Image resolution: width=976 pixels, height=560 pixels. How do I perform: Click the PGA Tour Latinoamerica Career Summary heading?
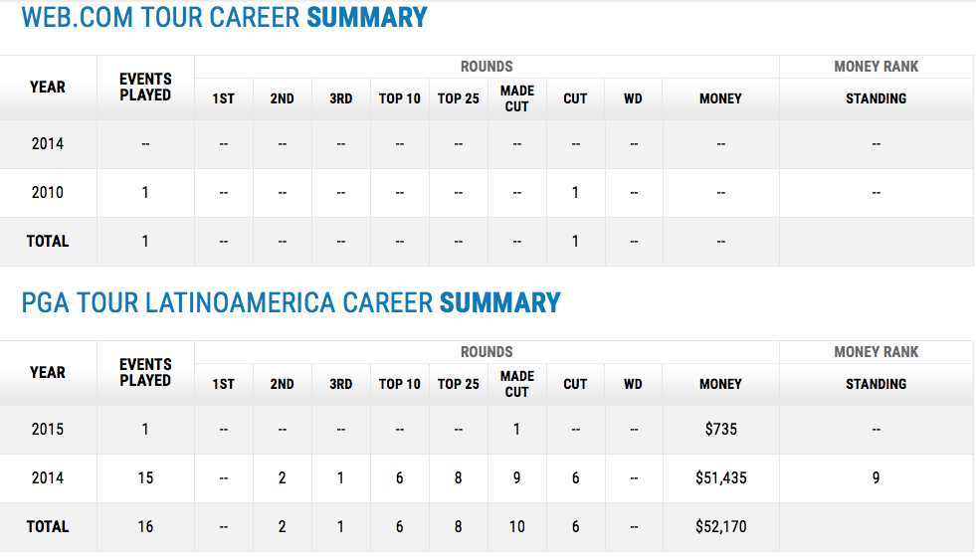tap(291, 302)
